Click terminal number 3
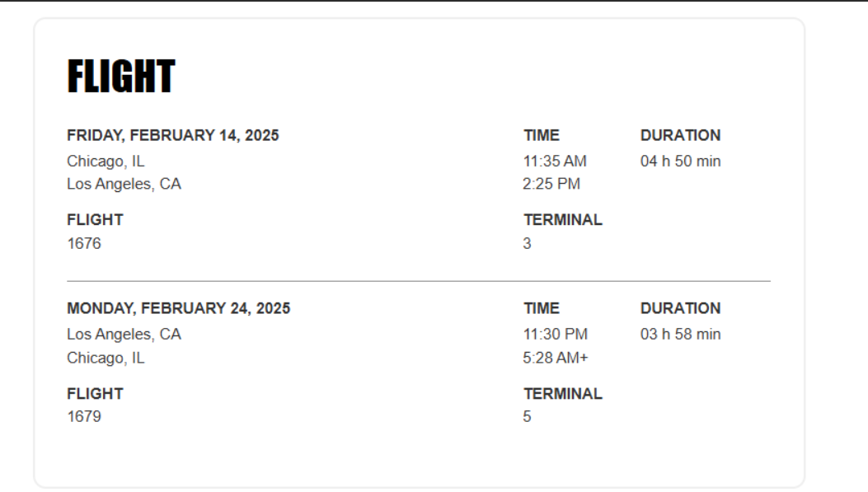 click(x=527, y=243)
